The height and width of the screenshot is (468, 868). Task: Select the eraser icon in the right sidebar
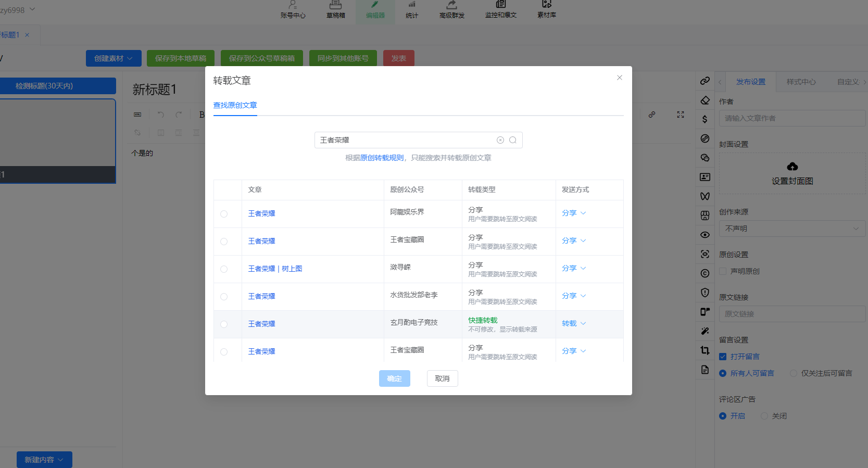[x=705, y=100]
